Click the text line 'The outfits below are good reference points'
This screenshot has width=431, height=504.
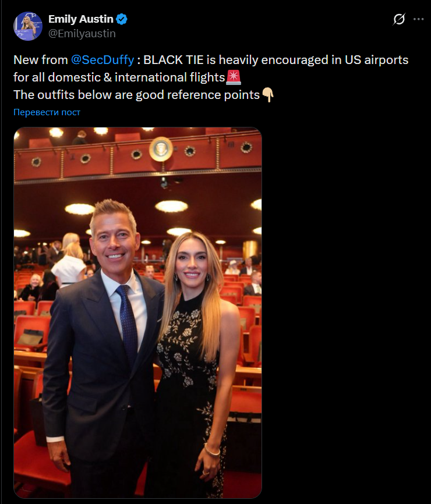coord(136,95)
